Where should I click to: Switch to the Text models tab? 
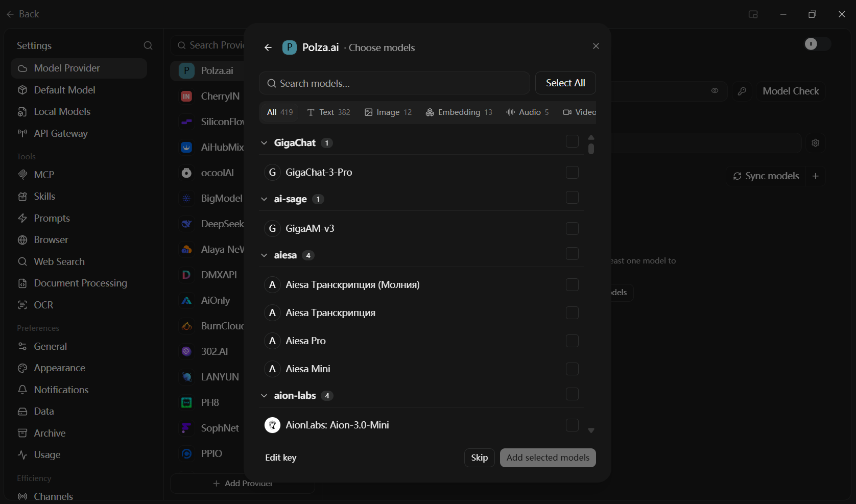[x=328, y=112]
